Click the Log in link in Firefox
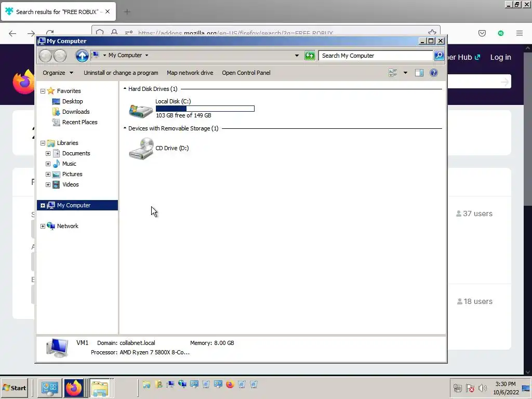 click(500, 57)
